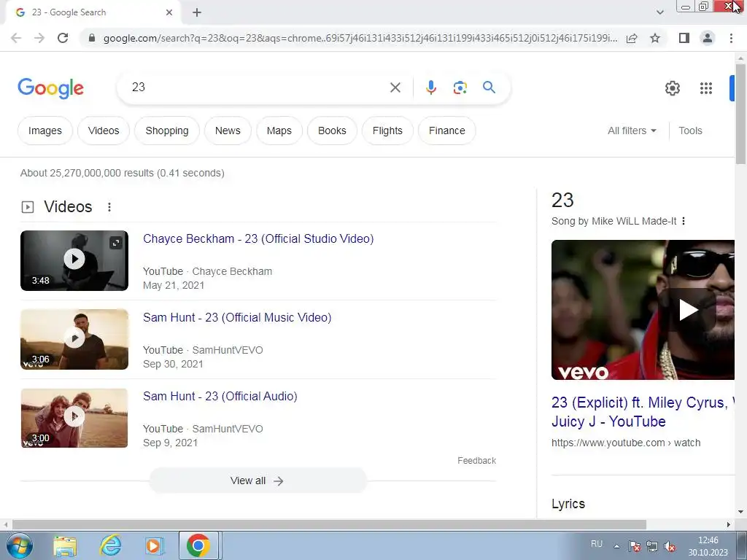747x560 pixels.
Task: Share this page via address bar icon
Action: 632,38
